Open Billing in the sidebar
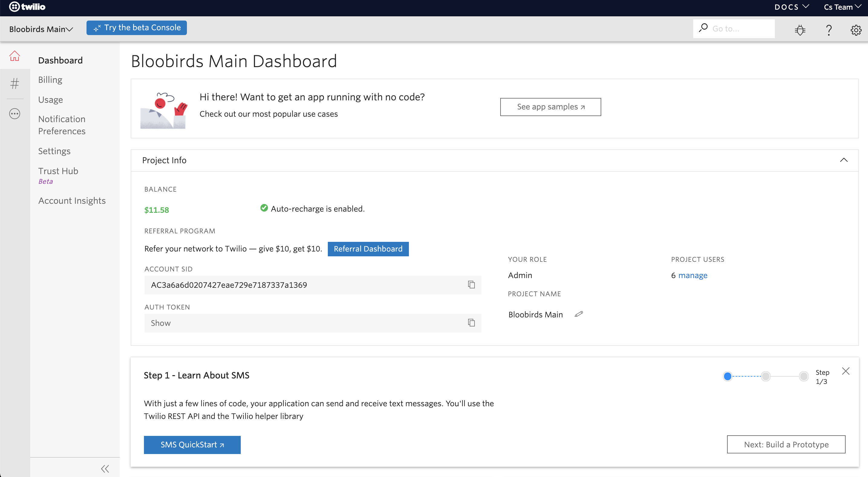 click(x=50, y=80)
